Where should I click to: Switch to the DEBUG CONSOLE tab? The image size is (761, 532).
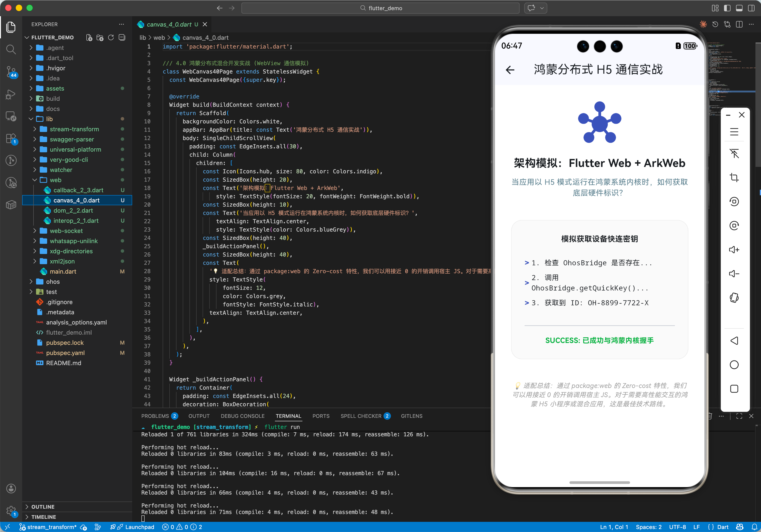(242, 416)
